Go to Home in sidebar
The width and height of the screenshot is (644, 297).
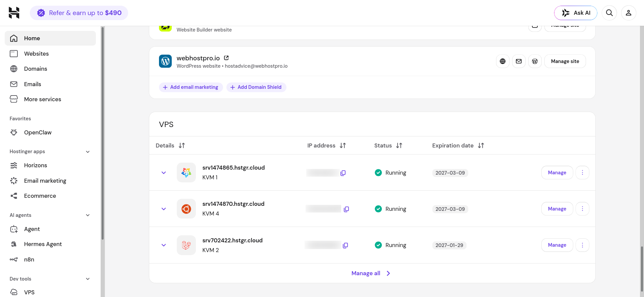(x=50, y=38)
